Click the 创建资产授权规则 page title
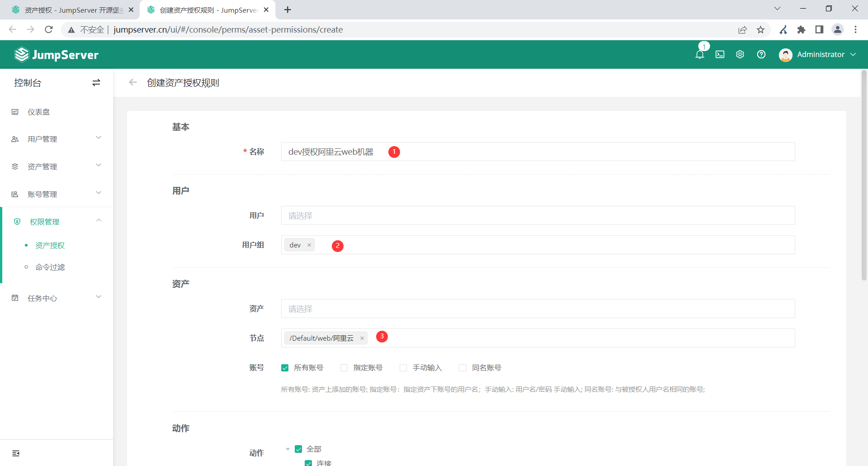This screenshot has height=466, width=868. 183,83
